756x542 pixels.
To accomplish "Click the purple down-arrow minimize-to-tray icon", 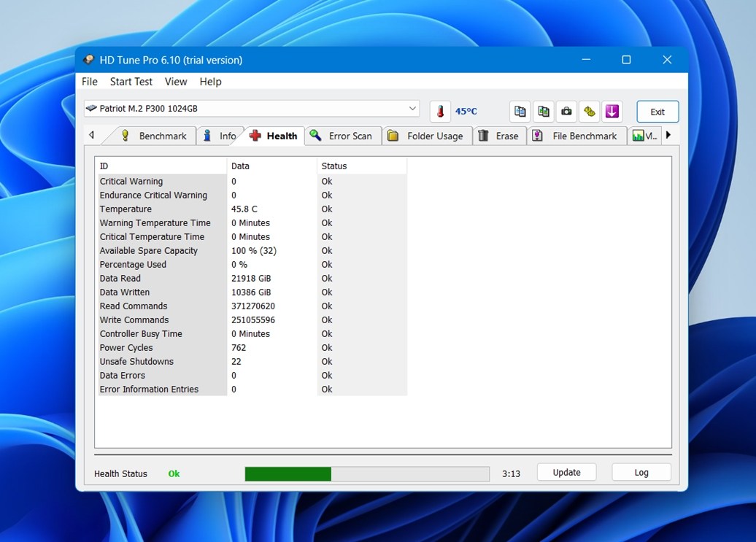I will click(x=612, y=112).
